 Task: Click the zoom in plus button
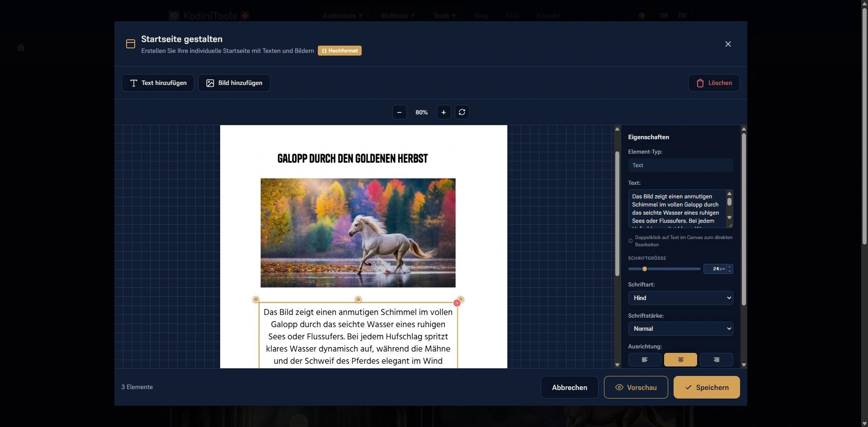[443, 112]
